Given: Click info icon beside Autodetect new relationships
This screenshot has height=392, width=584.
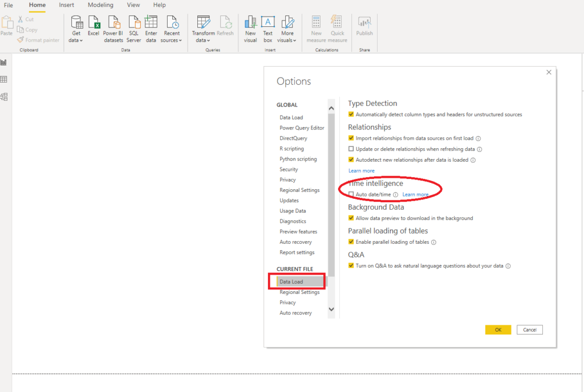Looking at the screenshot, I should [473, 160].
